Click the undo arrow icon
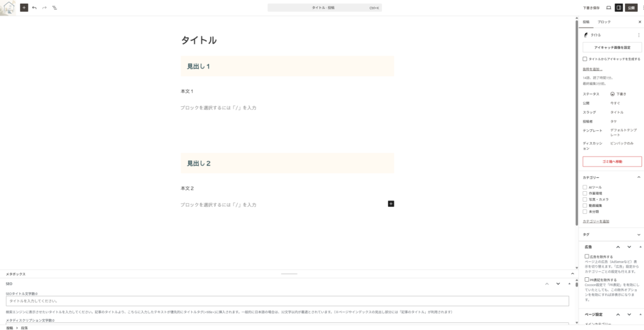The image size is (644, 330). coord(35,8)
